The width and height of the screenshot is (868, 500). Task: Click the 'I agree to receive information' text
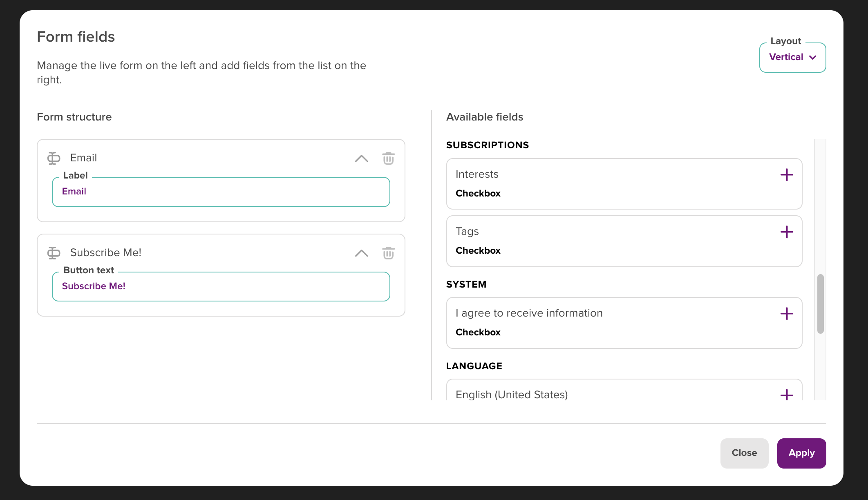coord(529,313)
